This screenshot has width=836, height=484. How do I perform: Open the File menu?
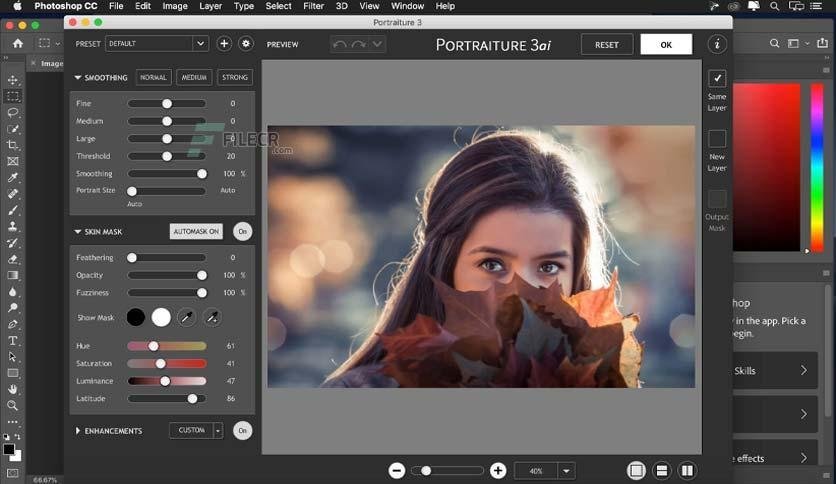(116, 6)
